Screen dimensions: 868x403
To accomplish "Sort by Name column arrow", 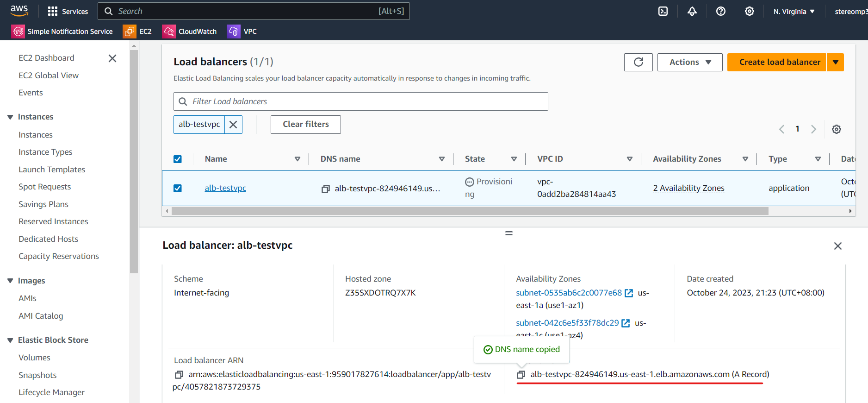I will (x=298, y=159).
